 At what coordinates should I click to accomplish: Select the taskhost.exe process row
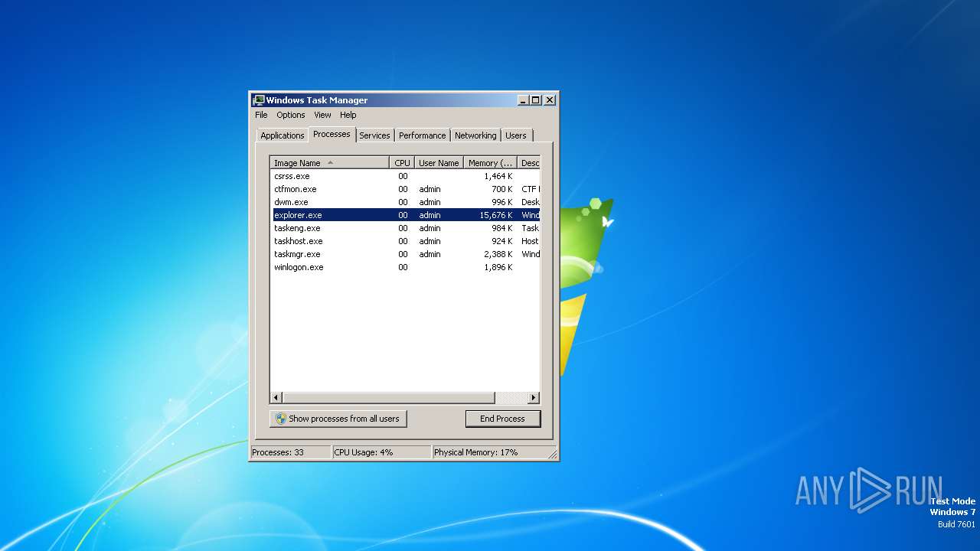tap(406, 241)
